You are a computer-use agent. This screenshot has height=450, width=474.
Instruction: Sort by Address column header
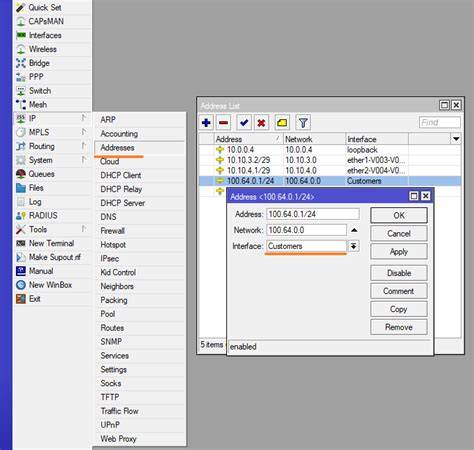click(248, 139)
